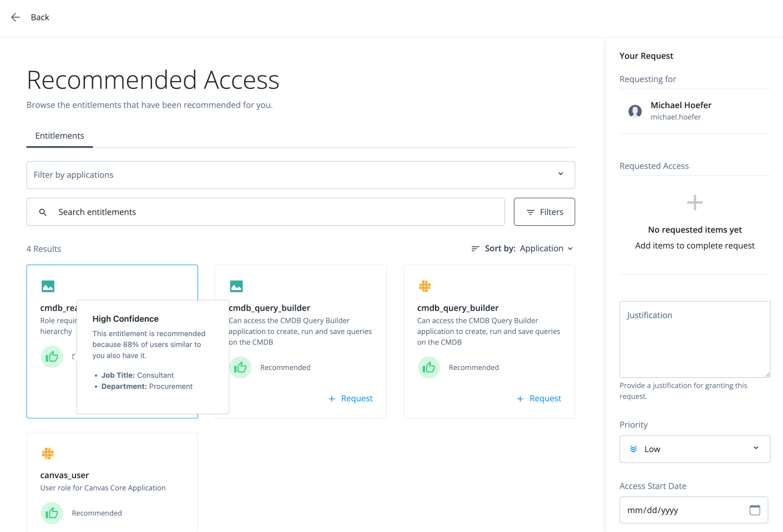Click Request on the first cmdb_query_builder card
Image resolution: width=783 pixels, height=532 pixels.
(350, 398)
